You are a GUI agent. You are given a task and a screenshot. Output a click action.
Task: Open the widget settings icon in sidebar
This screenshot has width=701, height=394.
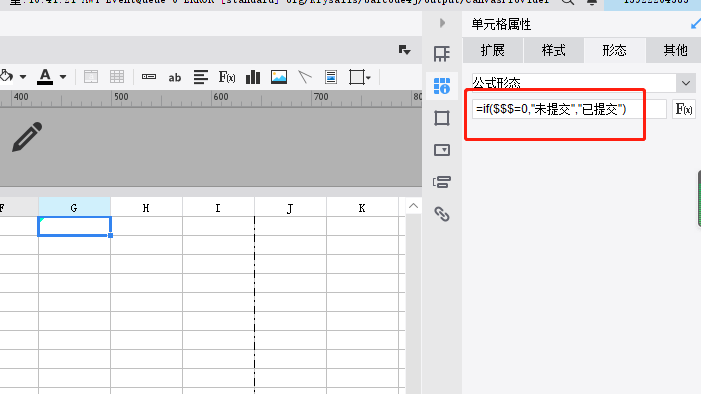442,150
